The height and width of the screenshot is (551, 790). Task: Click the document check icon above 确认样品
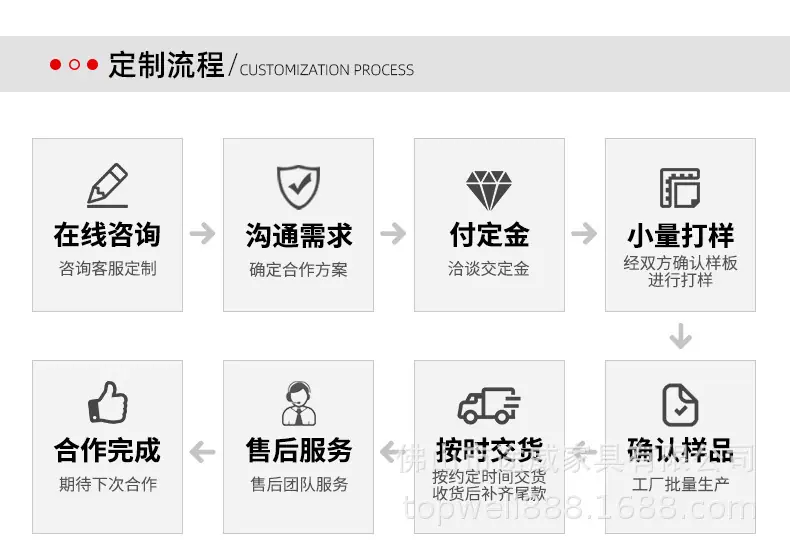(680, 405)
